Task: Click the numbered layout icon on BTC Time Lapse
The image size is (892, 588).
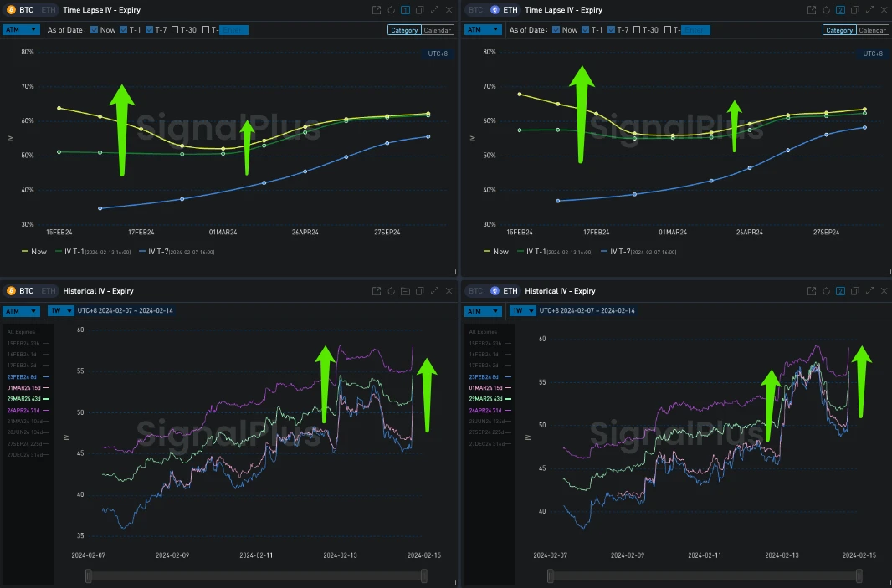Action: [x=405, y=10]
